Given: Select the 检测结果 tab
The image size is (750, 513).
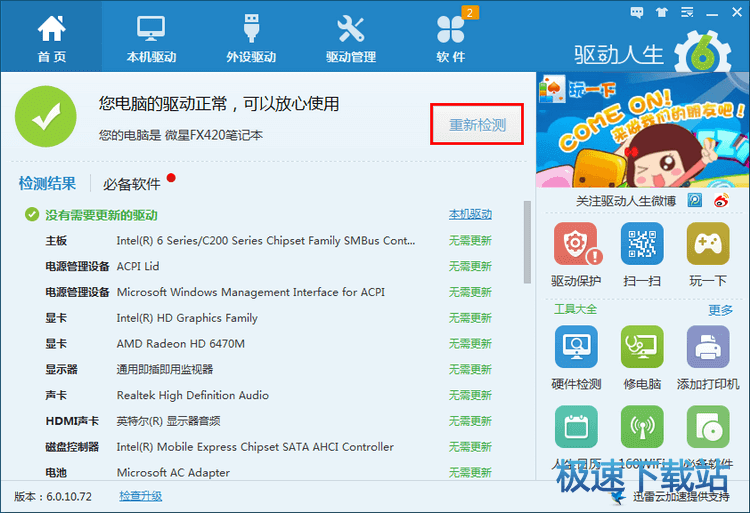Looking at the screenshot, I should pyautogui.click(x=47, y=183).
